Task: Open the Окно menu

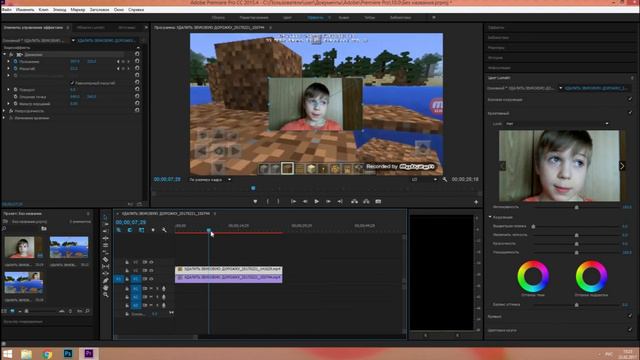Action: 119,9
